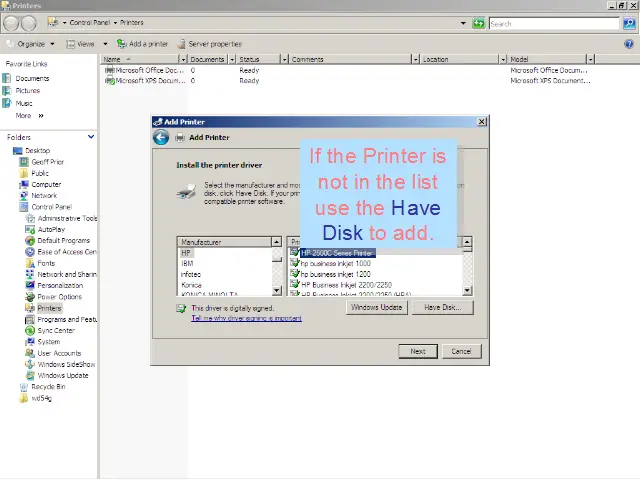Click the Organize toolbar button
This screenshot has height=480, width=640.
(x=31, y=44)
